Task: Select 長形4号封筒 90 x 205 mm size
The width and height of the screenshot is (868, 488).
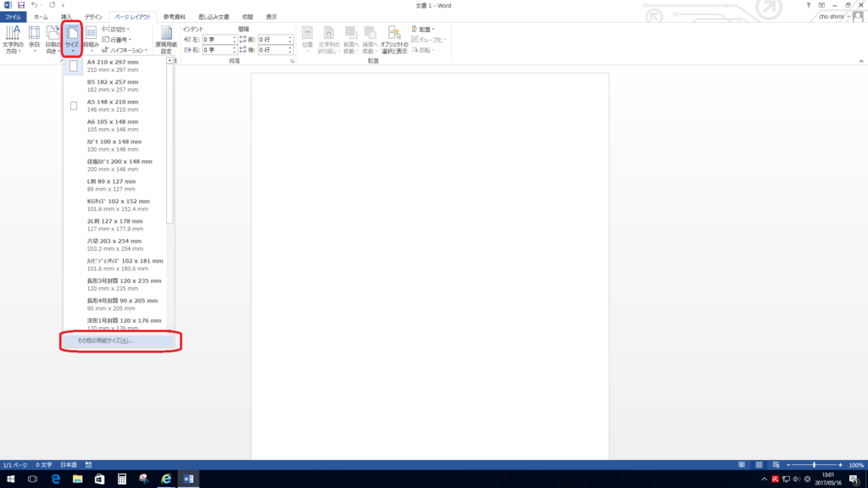Action: click(x=114, y=305)
